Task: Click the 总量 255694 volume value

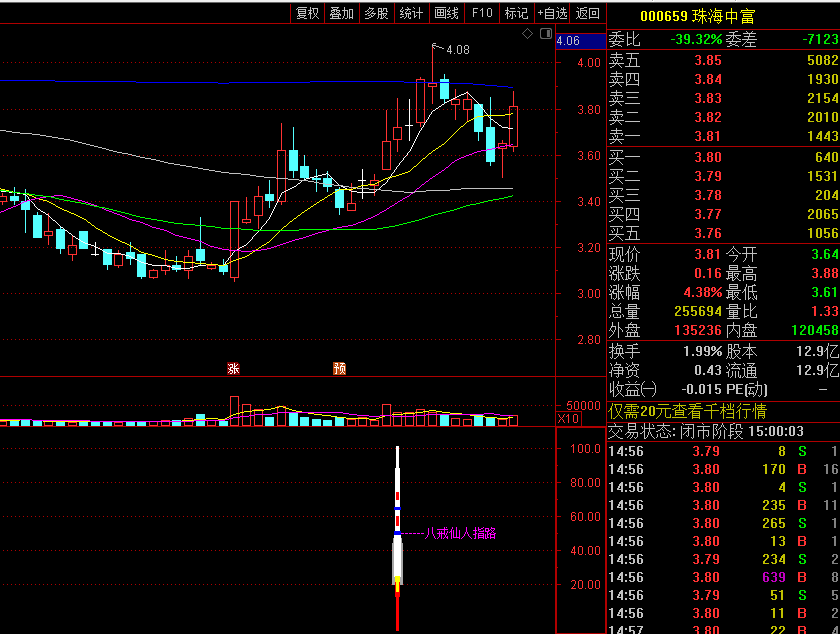Action: click(x=698, y=311)
